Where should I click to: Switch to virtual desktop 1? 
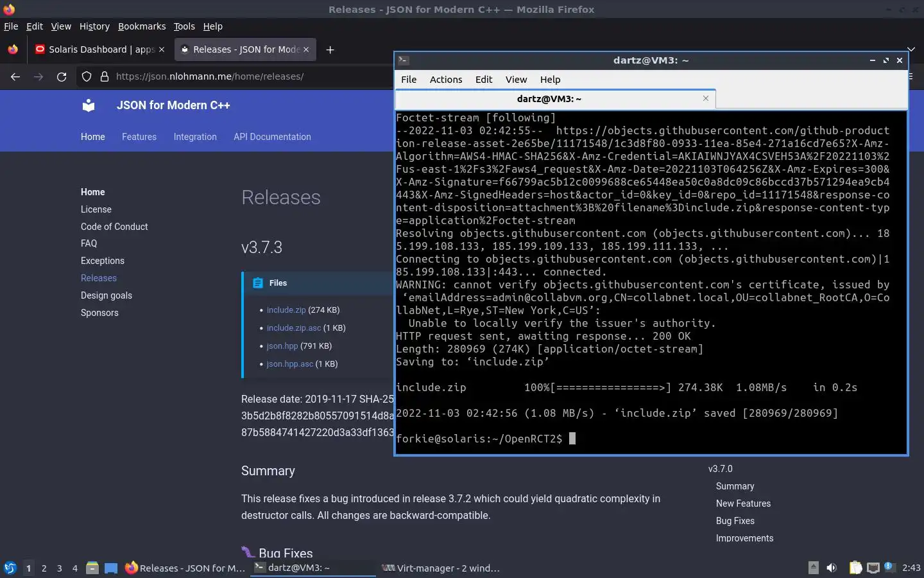coord(28,568)
